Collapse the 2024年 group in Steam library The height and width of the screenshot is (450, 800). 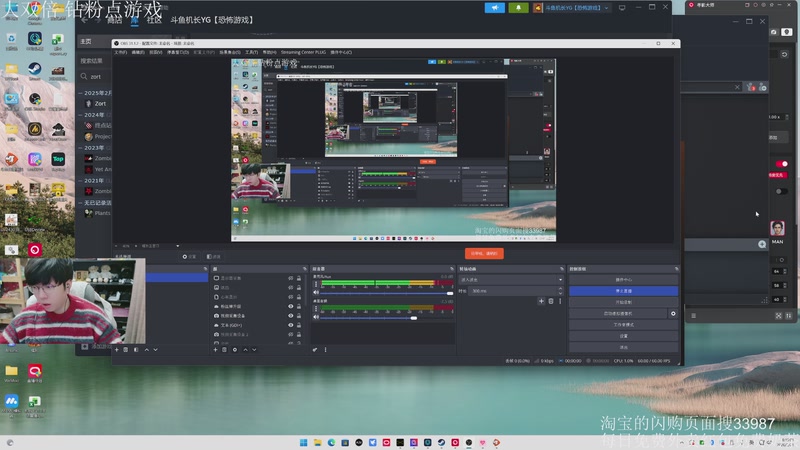click(81, 115)
